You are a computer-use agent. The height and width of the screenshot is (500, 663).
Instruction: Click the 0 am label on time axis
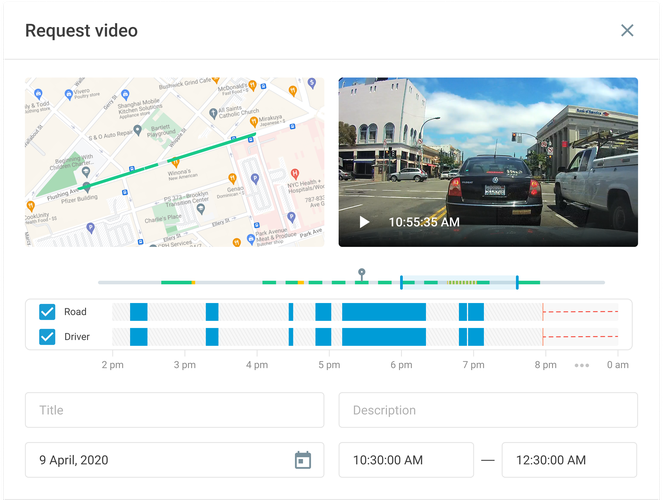pyautogui.click(x=618, y=365)
